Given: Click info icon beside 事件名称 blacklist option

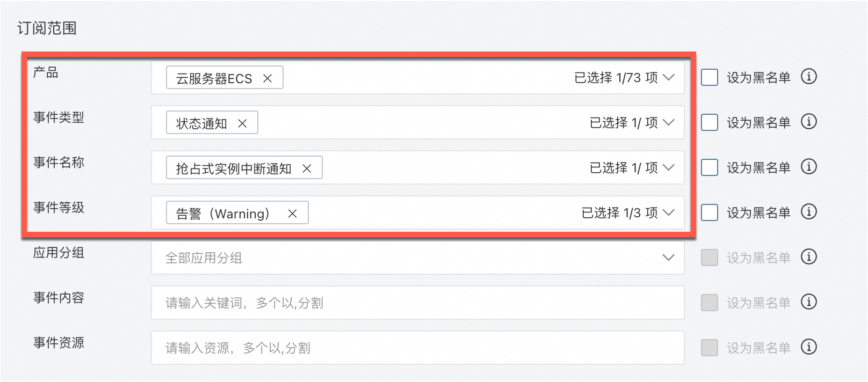Looking at the screenshot, I should 808,167.
